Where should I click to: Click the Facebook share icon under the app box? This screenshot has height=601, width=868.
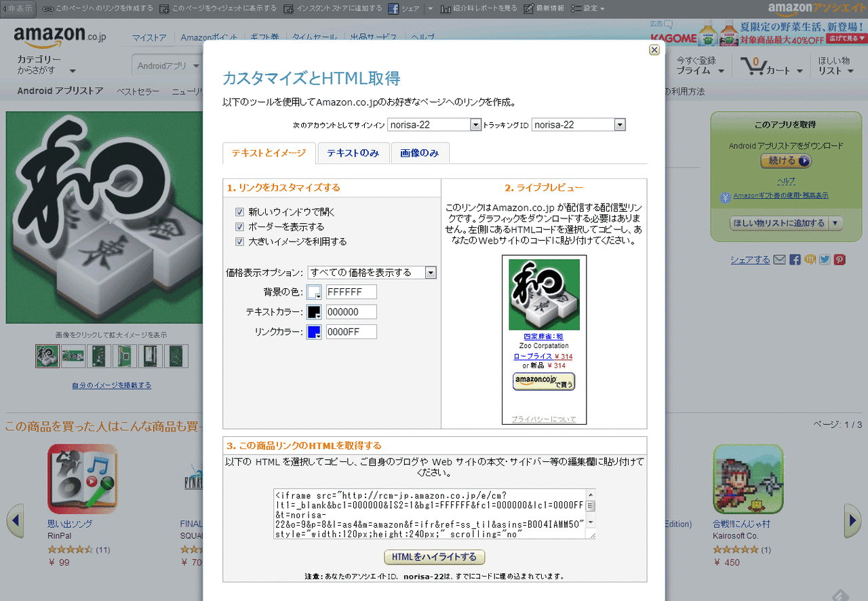point(795,260)
